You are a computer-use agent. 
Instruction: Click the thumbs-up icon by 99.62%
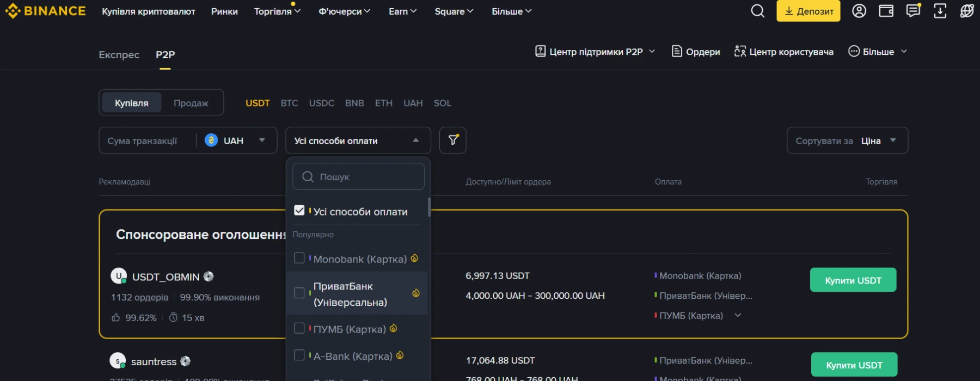116,317
